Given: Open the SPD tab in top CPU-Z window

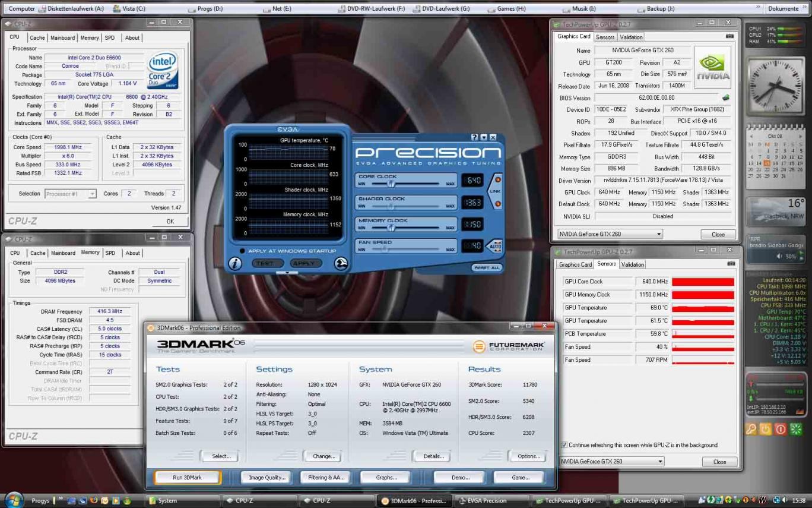Looking at the screenshot, I should (x=110, y=37).
